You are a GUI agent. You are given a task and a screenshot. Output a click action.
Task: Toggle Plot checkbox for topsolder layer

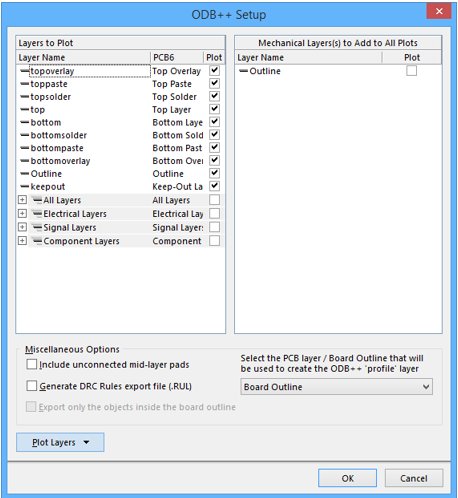(214, 96)
